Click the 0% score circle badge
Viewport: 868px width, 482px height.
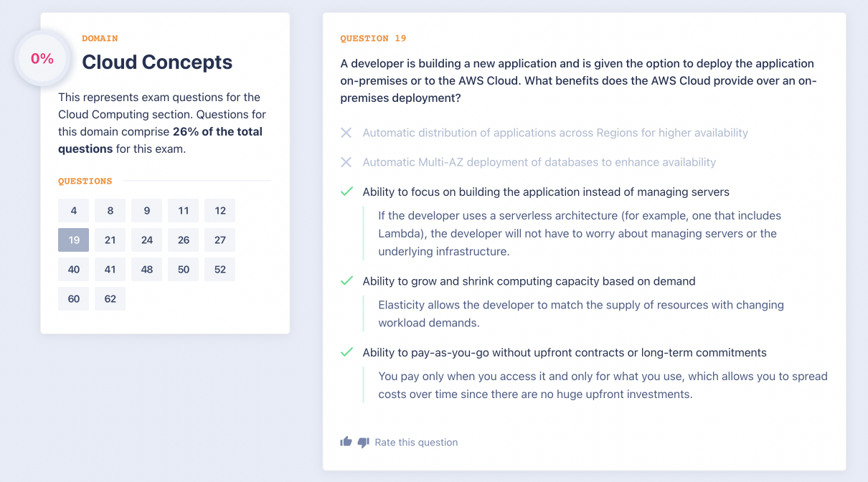pos(42,59)
